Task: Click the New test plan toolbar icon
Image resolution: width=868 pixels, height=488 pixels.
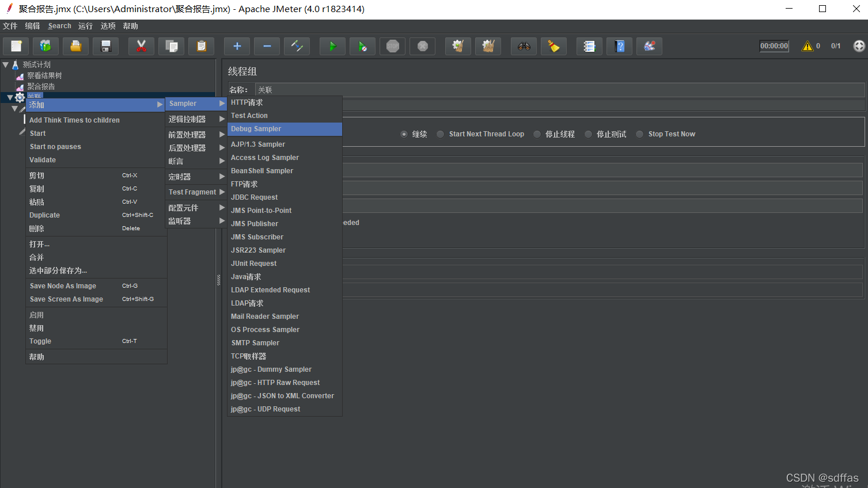Action: click(x=16, y=46)
